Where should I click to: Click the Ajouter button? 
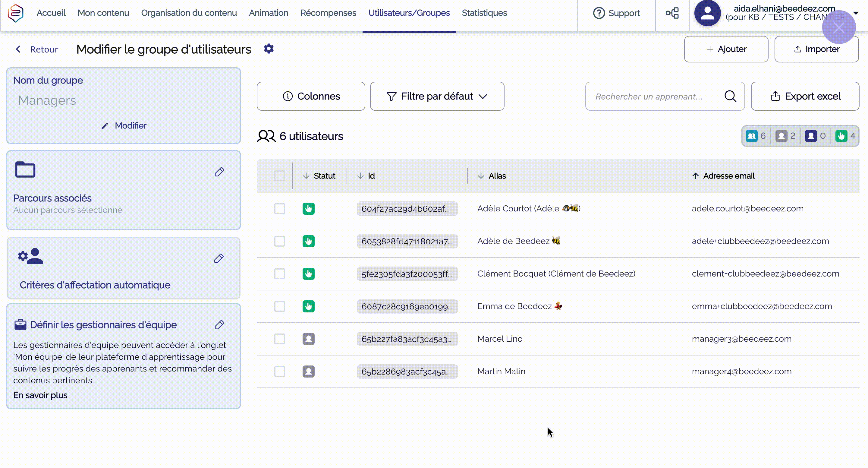tap(726, 49)
